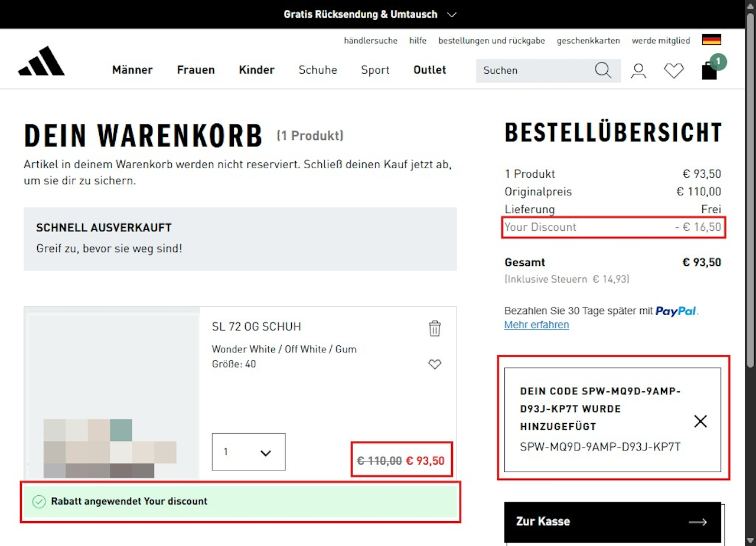The width and height of the screenshot is (756, 546).
Task: Click the Originalpreis row label
Action: pos(538,192)
